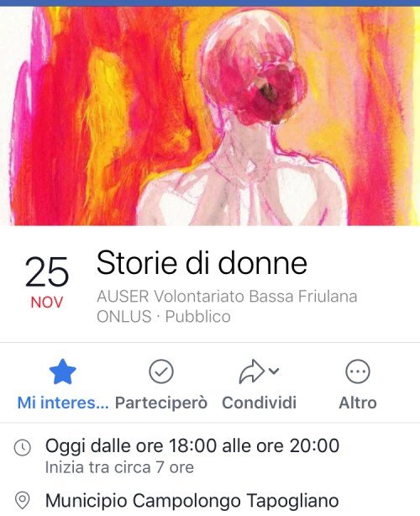Tap the 25 NOV date badge
This screenshot has width=420, height=516.
pos(47,282)
